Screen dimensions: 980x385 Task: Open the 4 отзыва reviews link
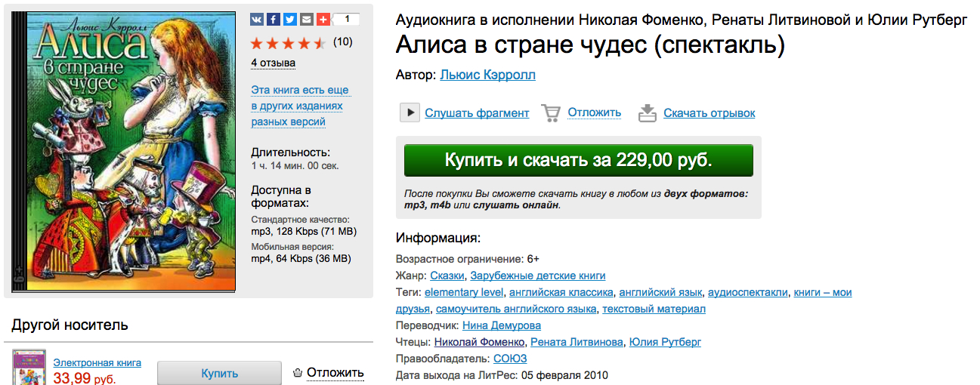[274, 63]
